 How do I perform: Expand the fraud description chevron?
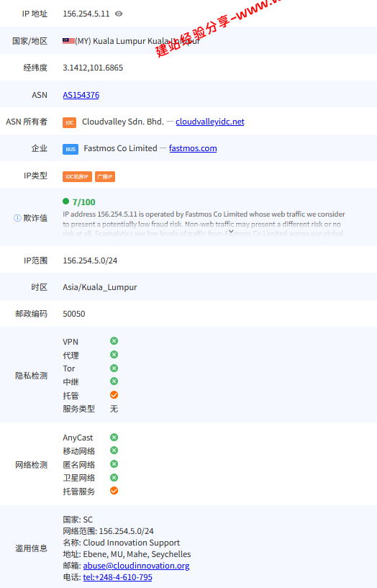point(231,231)
